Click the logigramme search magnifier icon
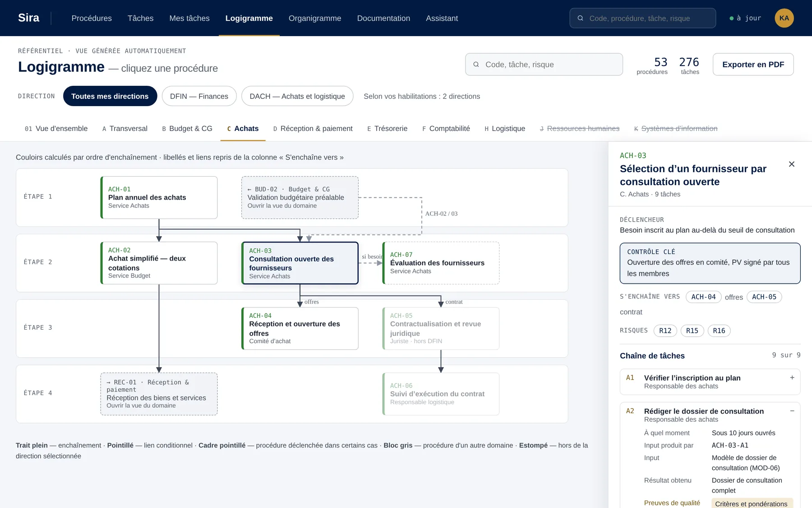Image resolution: width=812 pixels, height=508 pixels. click(476, 65)
